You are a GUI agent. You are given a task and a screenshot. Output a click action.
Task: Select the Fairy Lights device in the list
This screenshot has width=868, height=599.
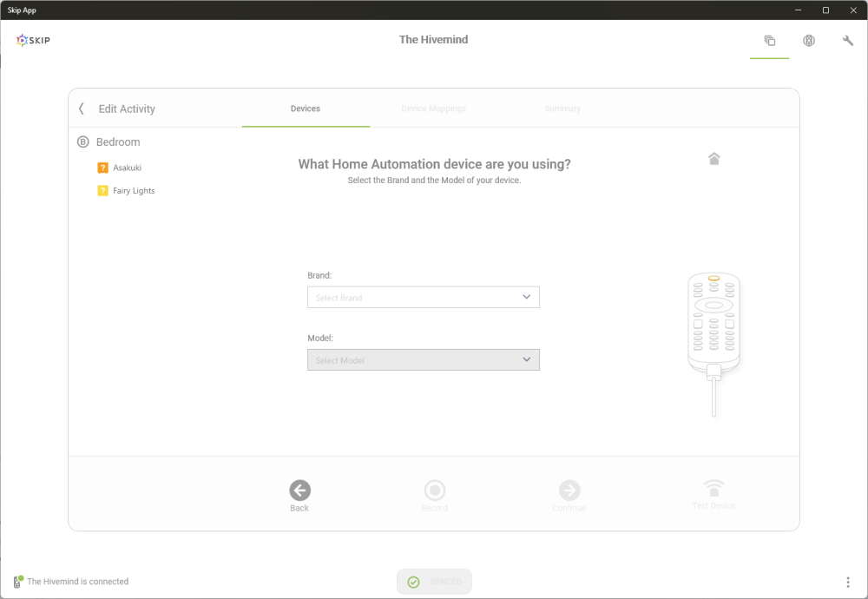134,191
